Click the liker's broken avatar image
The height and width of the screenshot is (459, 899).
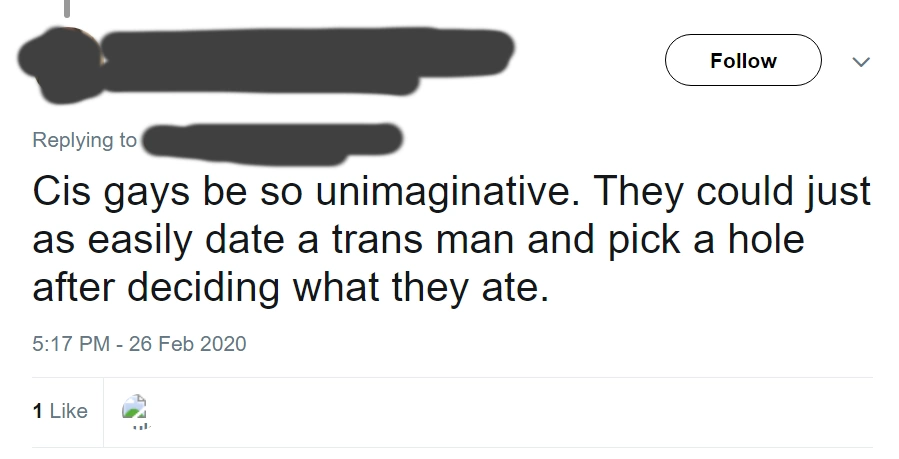click(135, 409)
